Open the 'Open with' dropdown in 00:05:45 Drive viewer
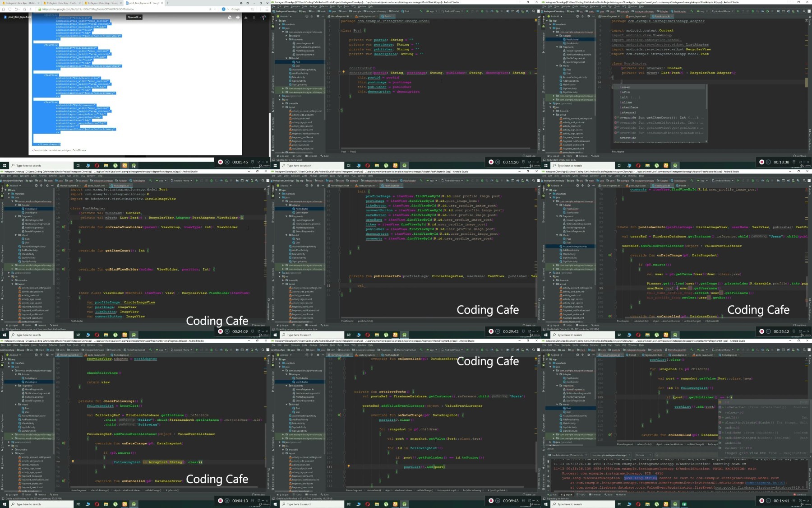 coord(134,17)
